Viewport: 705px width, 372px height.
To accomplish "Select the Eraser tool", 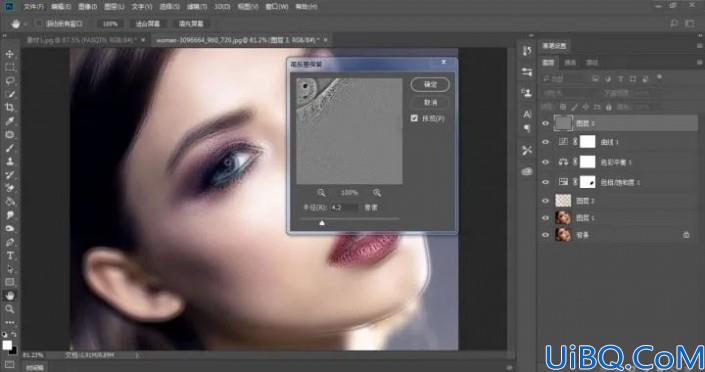I will (x=9, y=188).
